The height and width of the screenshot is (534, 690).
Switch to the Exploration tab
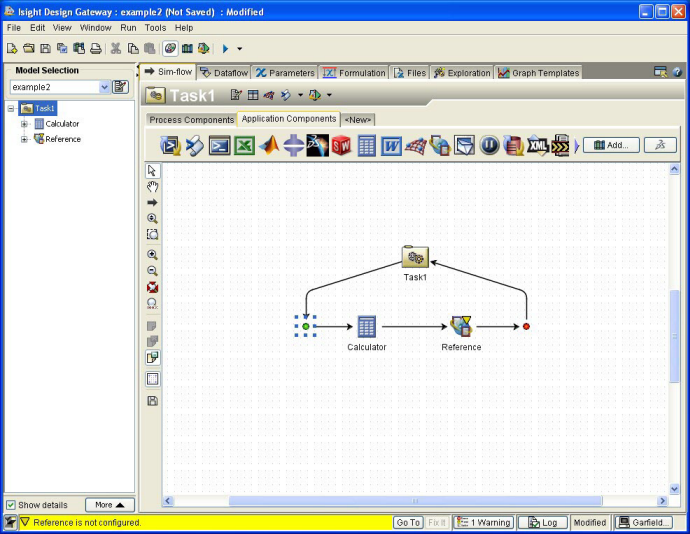tap(462, 73)
